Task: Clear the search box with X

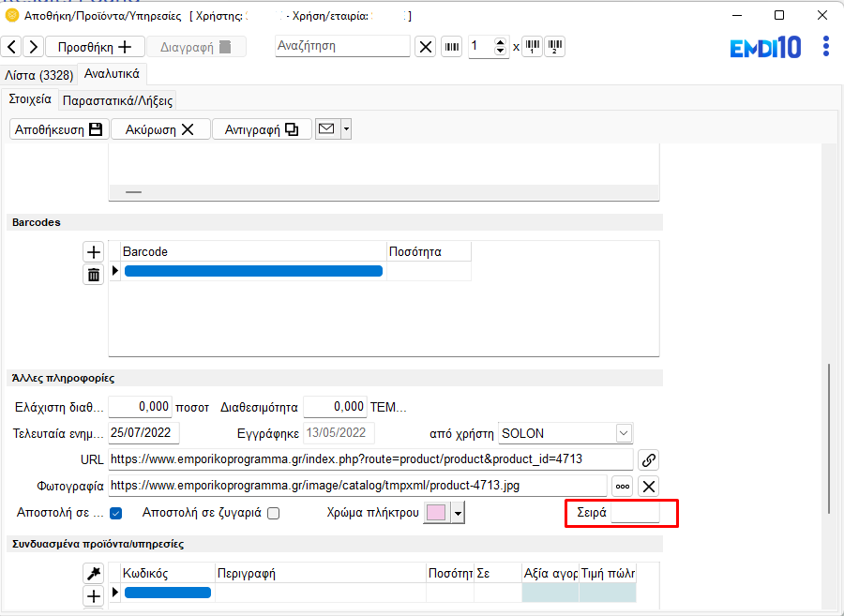Action: 425,47
